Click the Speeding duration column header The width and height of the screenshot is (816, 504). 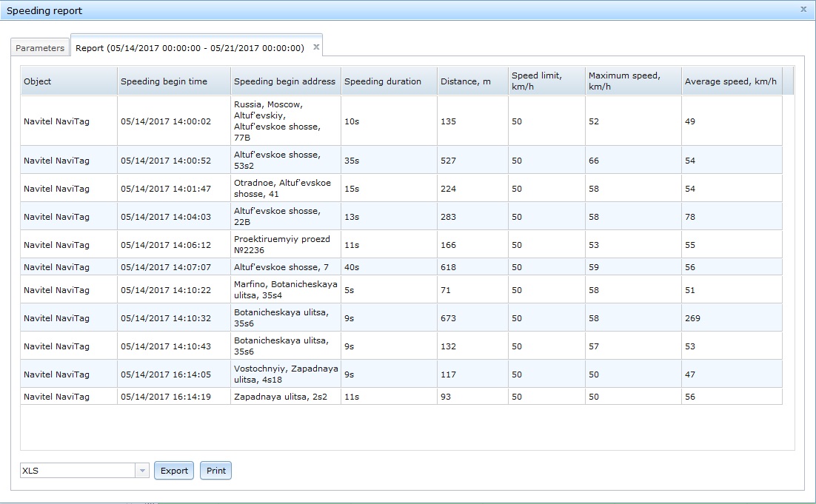[389, 81]
